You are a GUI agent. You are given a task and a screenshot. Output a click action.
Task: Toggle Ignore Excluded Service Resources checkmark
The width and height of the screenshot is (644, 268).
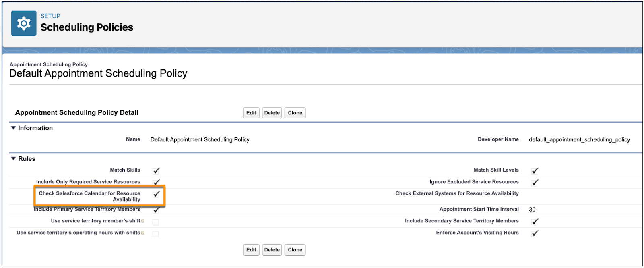coord(535,182)
